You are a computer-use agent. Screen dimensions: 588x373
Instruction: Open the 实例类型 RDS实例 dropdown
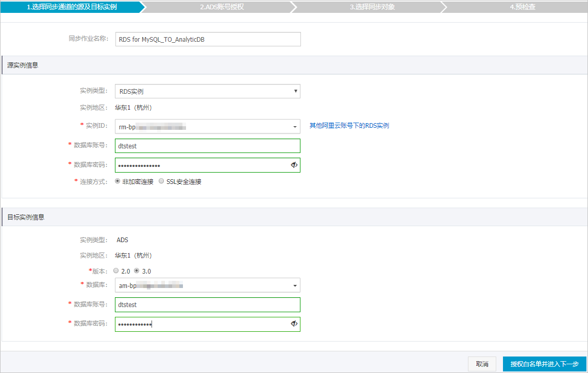[207, 91]
